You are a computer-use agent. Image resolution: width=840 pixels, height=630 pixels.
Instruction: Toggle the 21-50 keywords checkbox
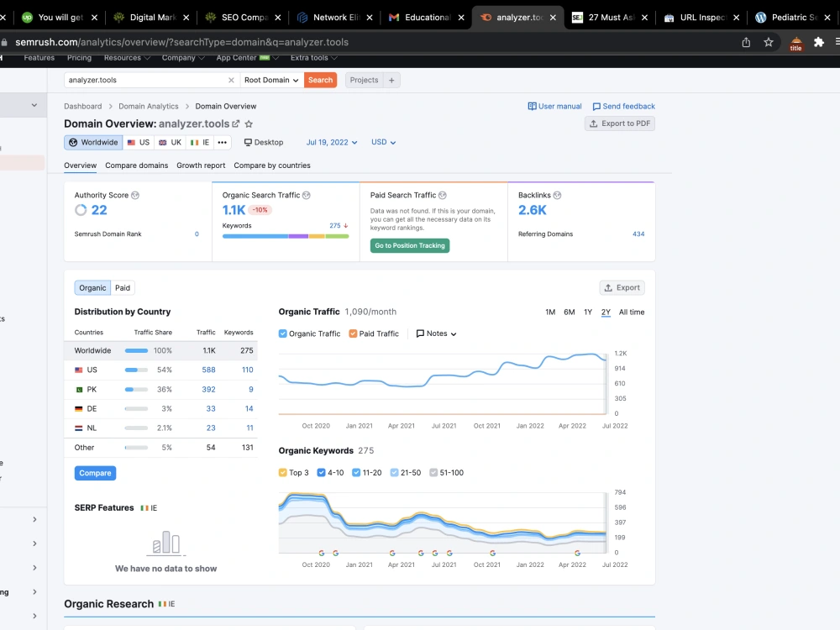click(394, 472)
